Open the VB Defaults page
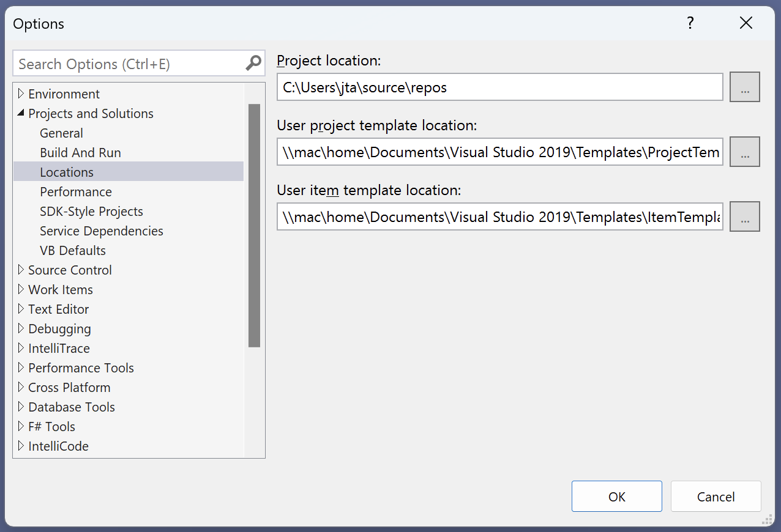 click(x=72, y=250)
